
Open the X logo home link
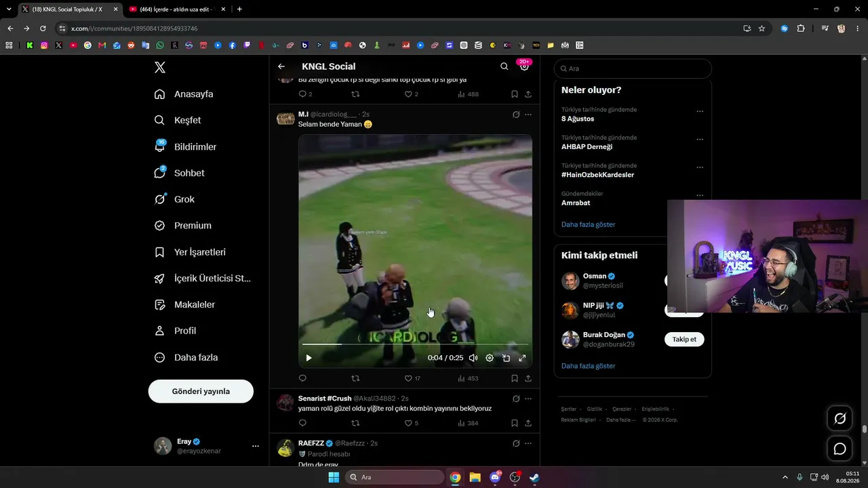click(x=160, y=67)
